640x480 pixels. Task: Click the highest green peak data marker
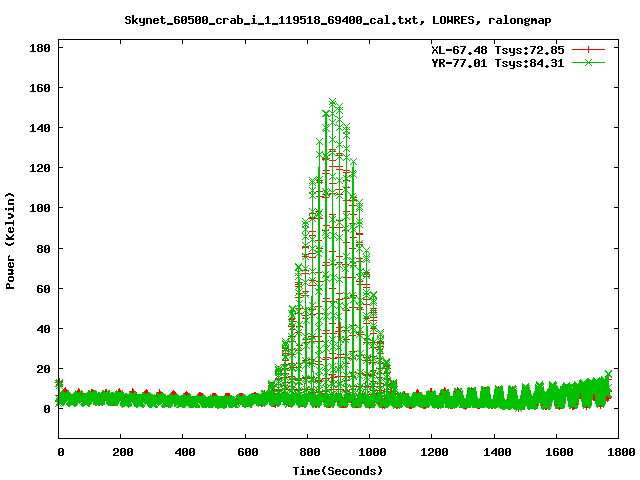[x=333, y=102]
